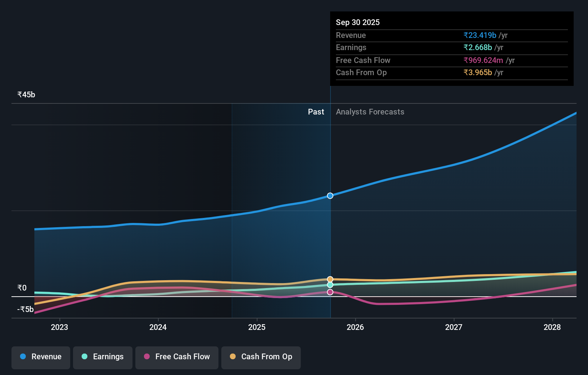Select the Free Cash Flow chart marker

point(330,292)
